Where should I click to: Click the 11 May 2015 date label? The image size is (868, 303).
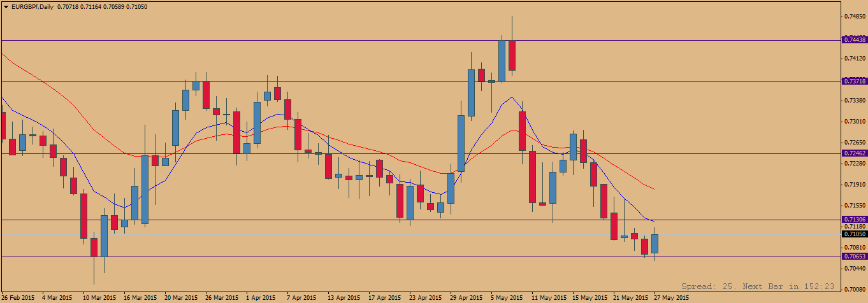[548, 297]
